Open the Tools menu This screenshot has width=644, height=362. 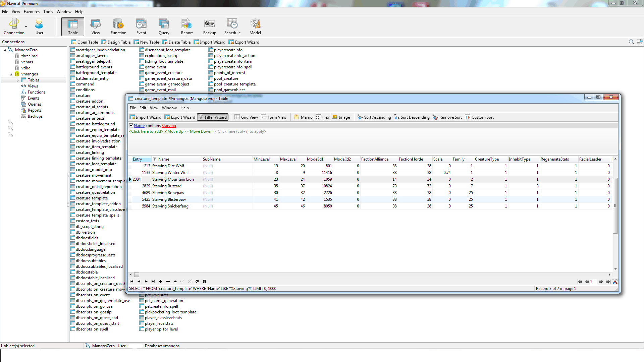pyautogui.click(x=48, y=12)
